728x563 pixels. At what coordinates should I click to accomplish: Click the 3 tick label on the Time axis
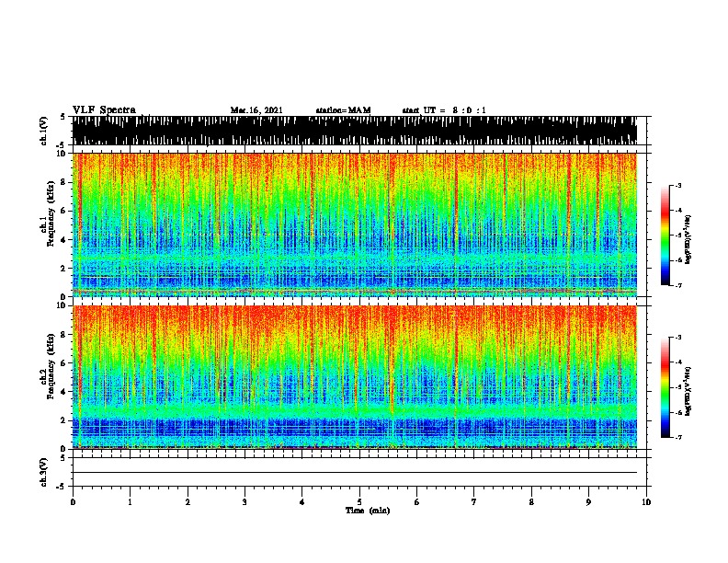245,502
